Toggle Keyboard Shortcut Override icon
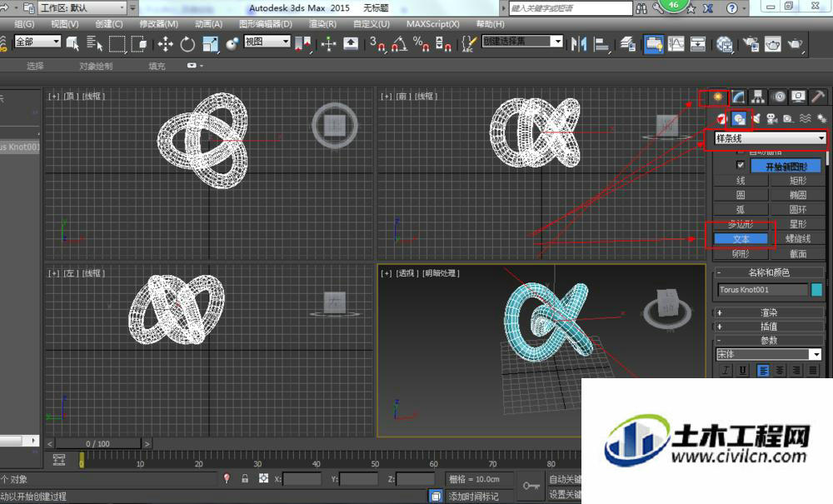 pyautogui.click(x=351, y=43)
